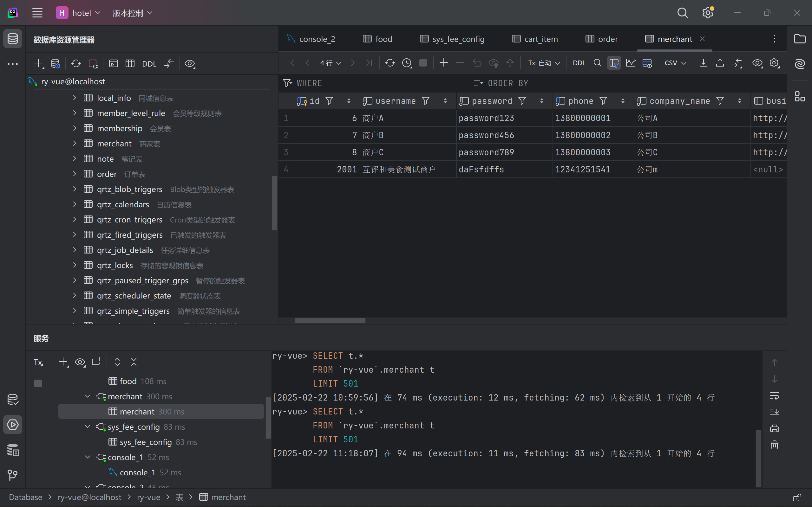812x507 pixels.
Task: Click the clear output trash icon
Action: [x=775, y=445]
